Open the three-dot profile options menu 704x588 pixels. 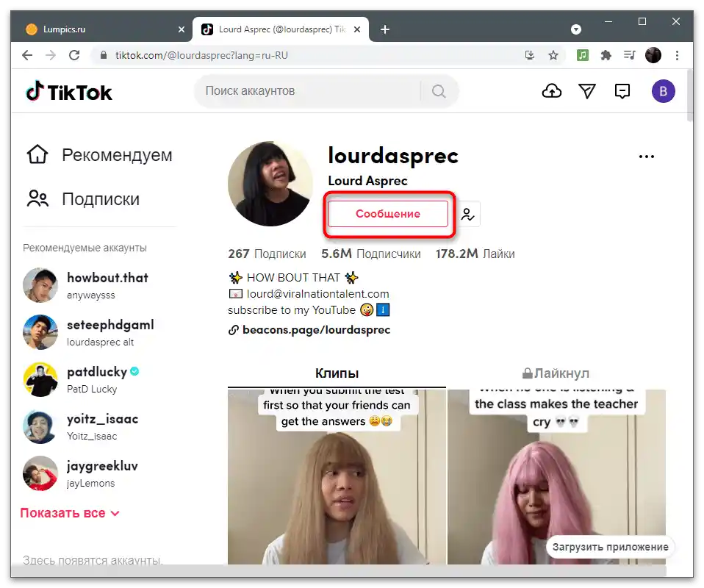point(646,157)
